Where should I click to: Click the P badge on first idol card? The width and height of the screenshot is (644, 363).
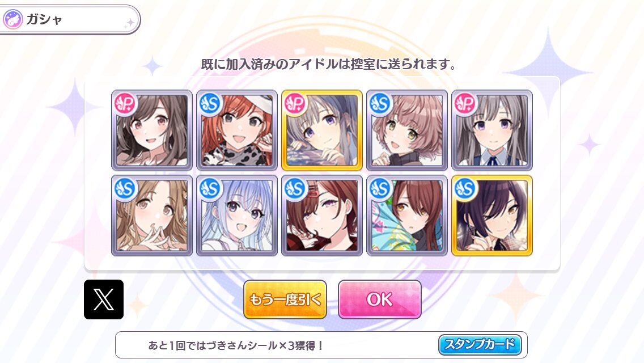(x=125, y=103)
